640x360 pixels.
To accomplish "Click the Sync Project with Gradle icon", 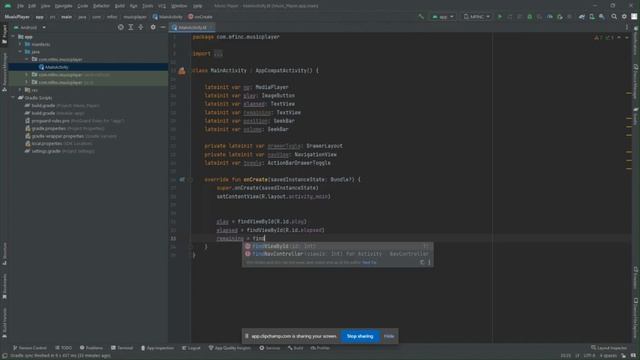I will point(582,17).
